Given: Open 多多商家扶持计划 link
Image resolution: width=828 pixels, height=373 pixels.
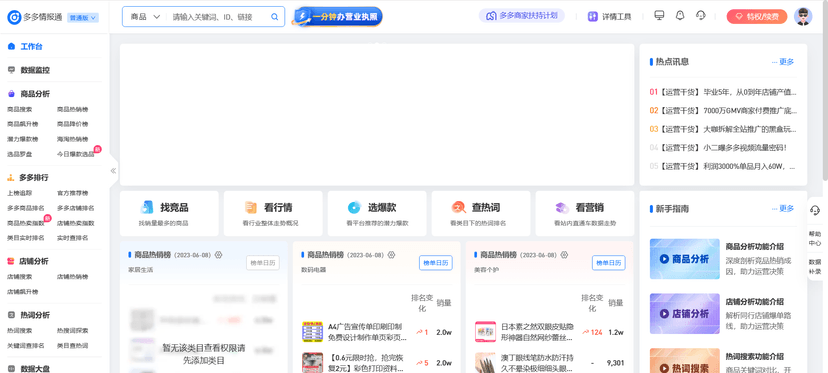Looking at the screenshot, I should point(522,16).
